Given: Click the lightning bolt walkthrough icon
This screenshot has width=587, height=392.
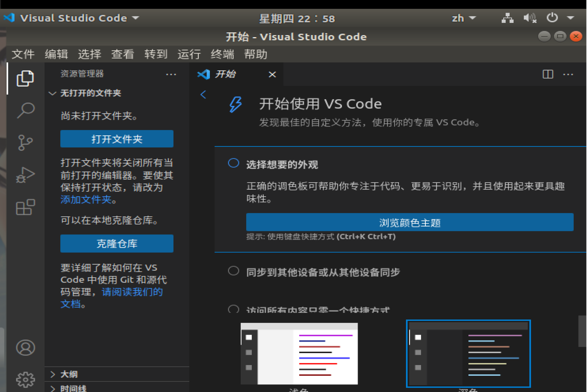Looking at the screenshot, I should [236, 104].
